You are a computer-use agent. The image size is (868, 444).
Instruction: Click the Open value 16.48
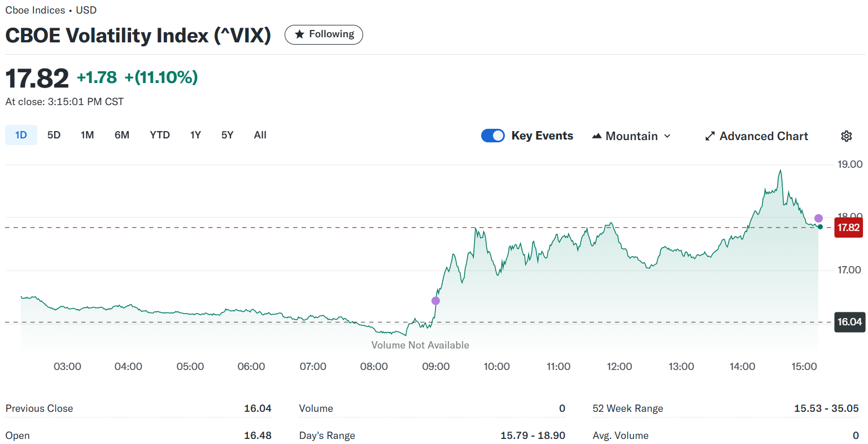click(258, 436)
